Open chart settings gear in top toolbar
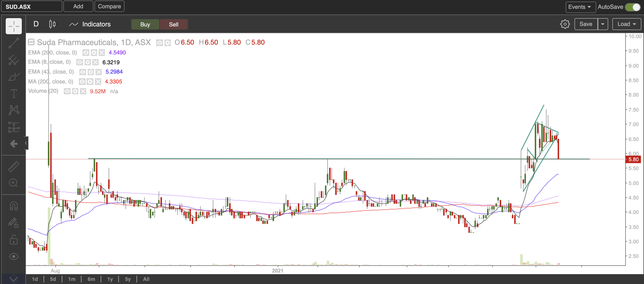 tap(565, 24)
